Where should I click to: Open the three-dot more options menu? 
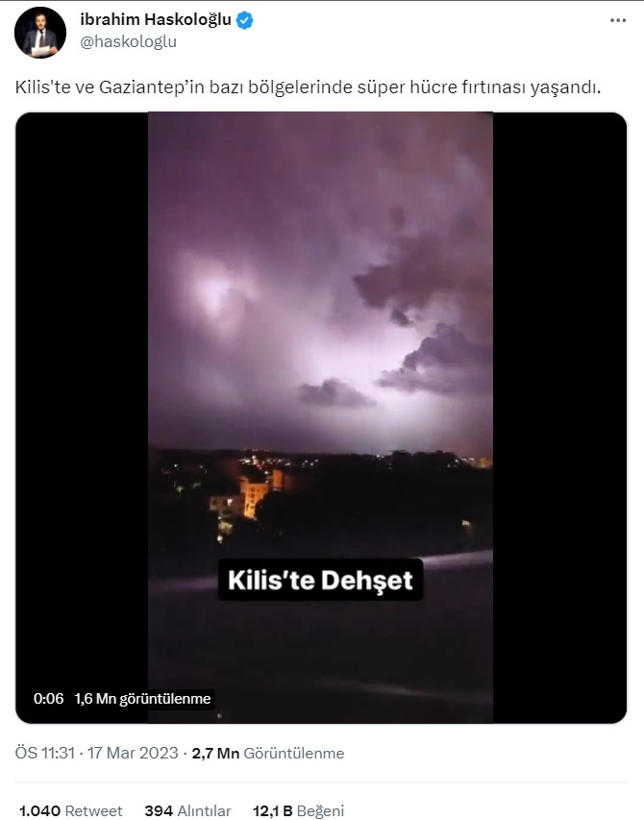[x=618, y=20]
